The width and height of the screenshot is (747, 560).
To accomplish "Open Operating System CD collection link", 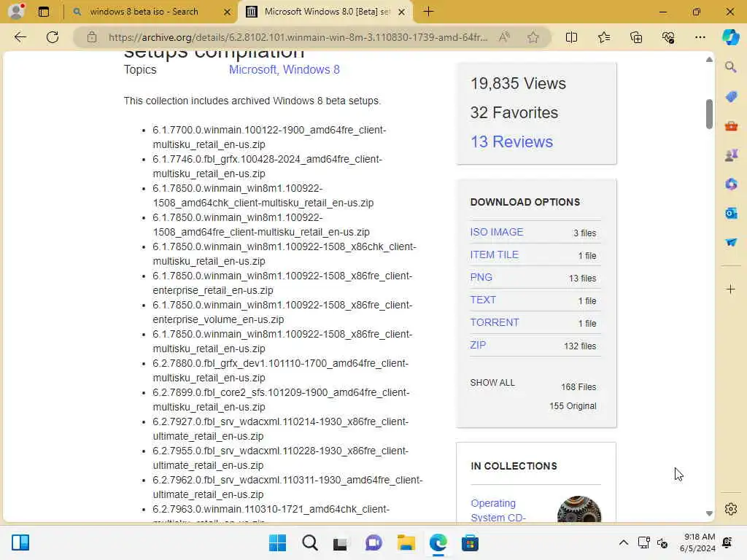I will click(498, 510).
